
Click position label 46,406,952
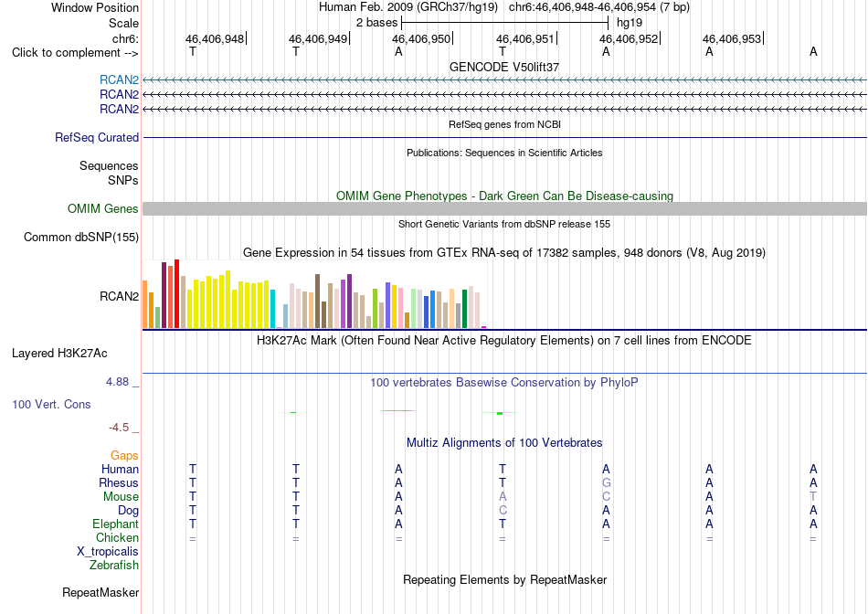click(x=629, y=38)
